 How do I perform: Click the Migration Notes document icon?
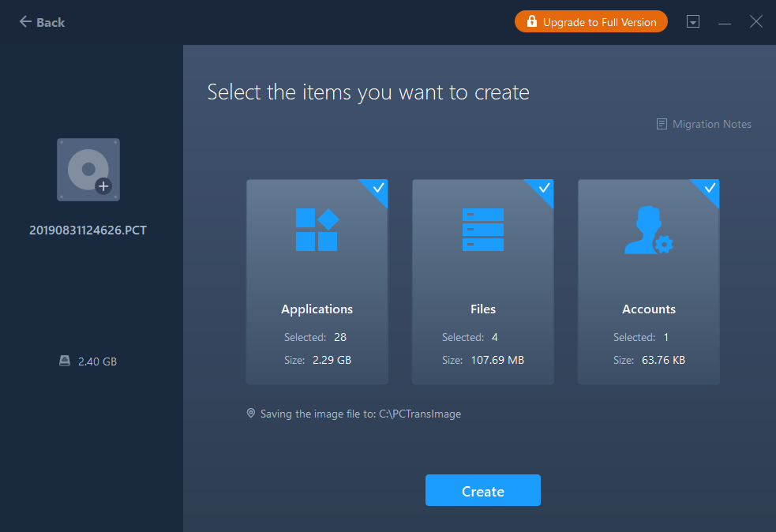662,124
